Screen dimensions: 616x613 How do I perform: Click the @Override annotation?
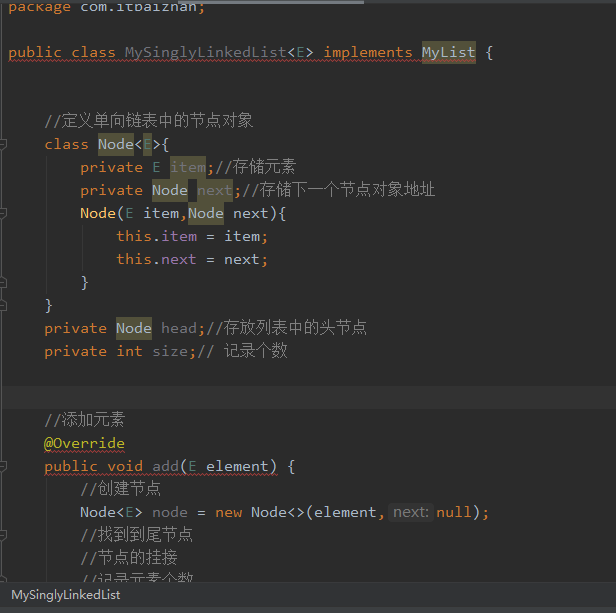click(84, 443)
